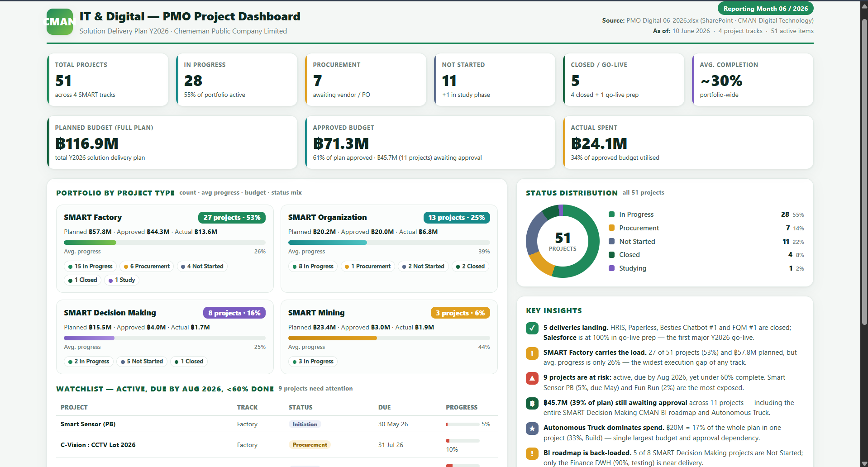Click the 2 In Progress chip
The height and width of the screenshot is (467, 868).
point(89,362)
